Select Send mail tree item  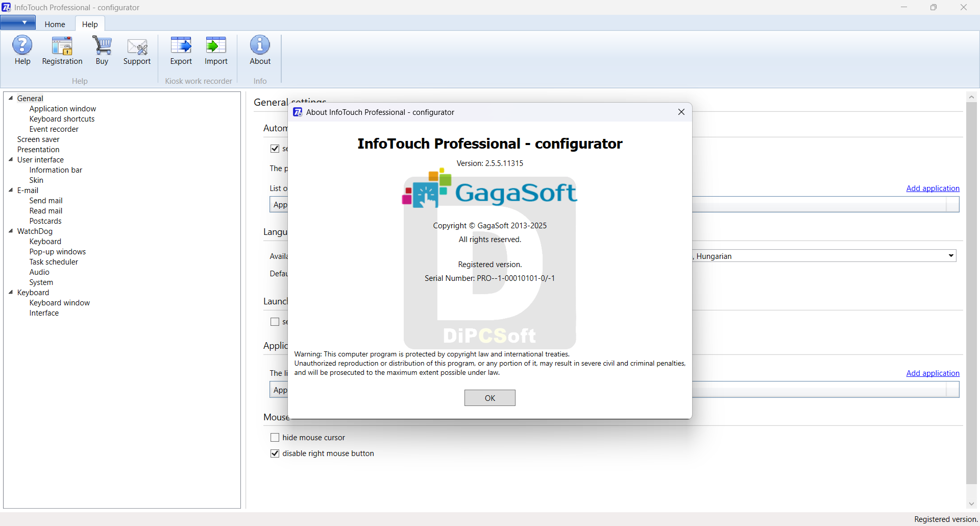pyautogui.click(x=46, y=201)
